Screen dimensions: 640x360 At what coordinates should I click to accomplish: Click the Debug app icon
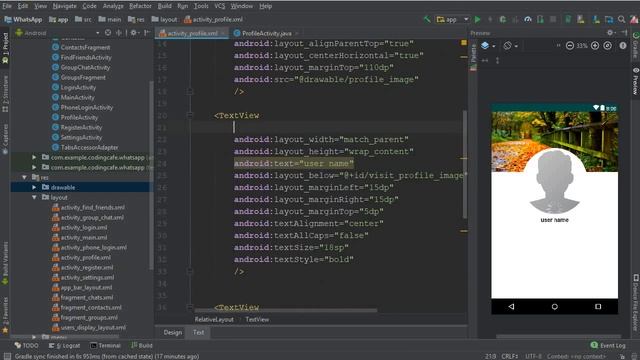[503, 19]
